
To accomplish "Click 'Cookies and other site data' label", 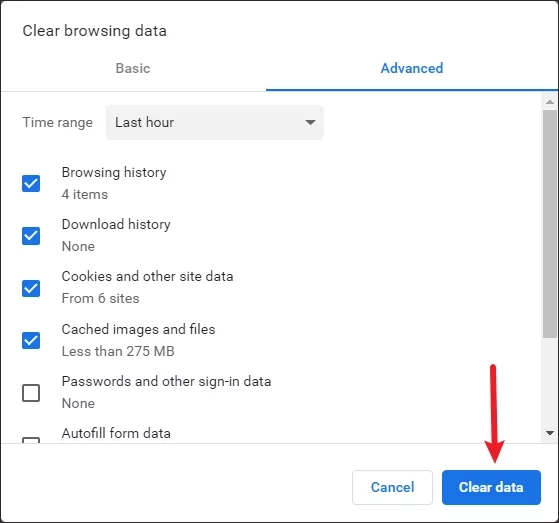I will pos(148,276).
